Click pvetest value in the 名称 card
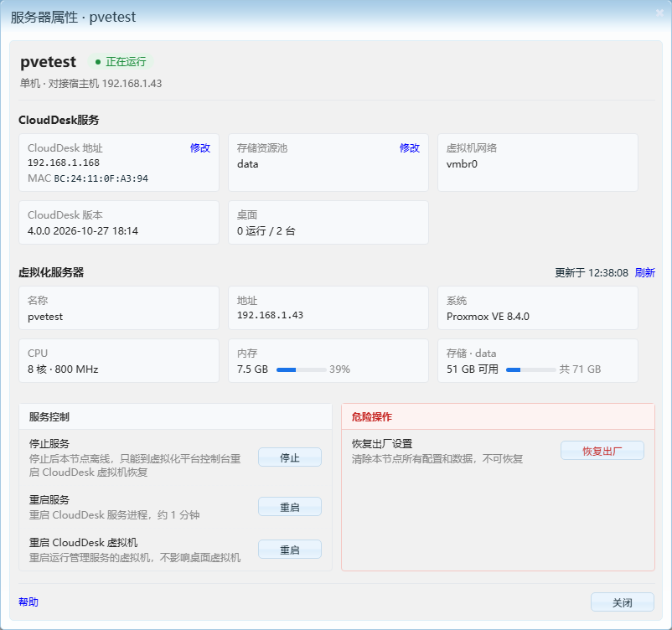Image resolution: width=672 pixels, height=630 pixels. pos(45,317)
